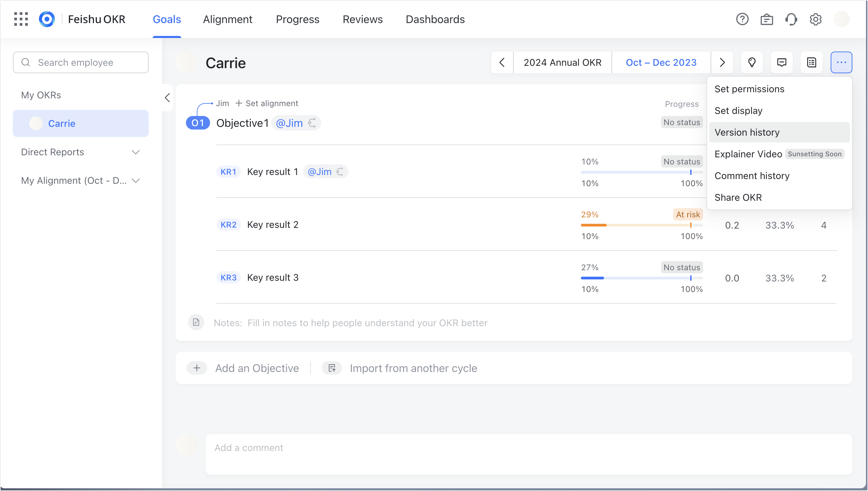This screenshot has height=491, width=868.
Task: Collapse the left sidebar with the chevron
Action: pos(167,98)
